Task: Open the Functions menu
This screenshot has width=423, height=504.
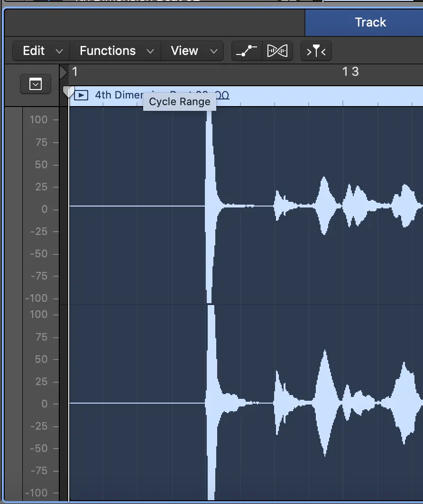Action: [108, 51]
